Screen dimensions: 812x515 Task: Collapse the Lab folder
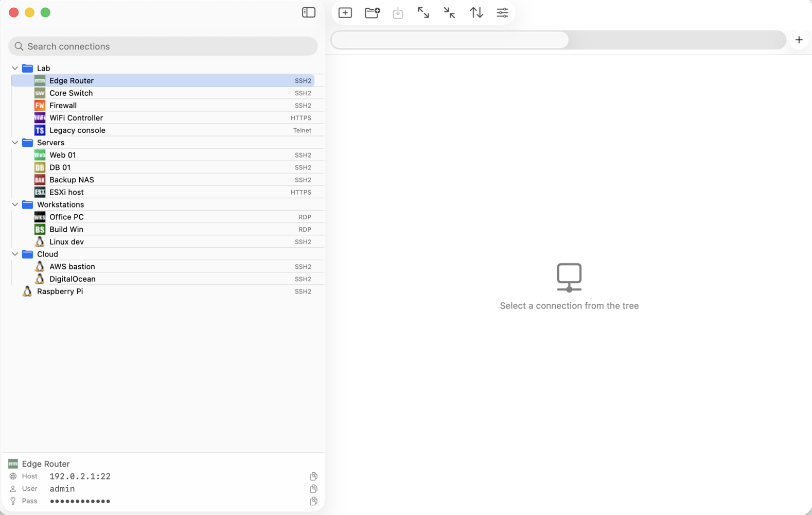(15, 68)
